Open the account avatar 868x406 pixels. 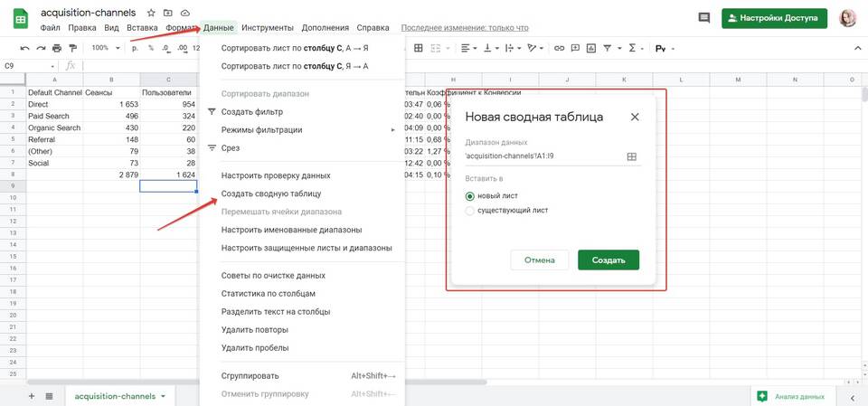coord(847,18)
